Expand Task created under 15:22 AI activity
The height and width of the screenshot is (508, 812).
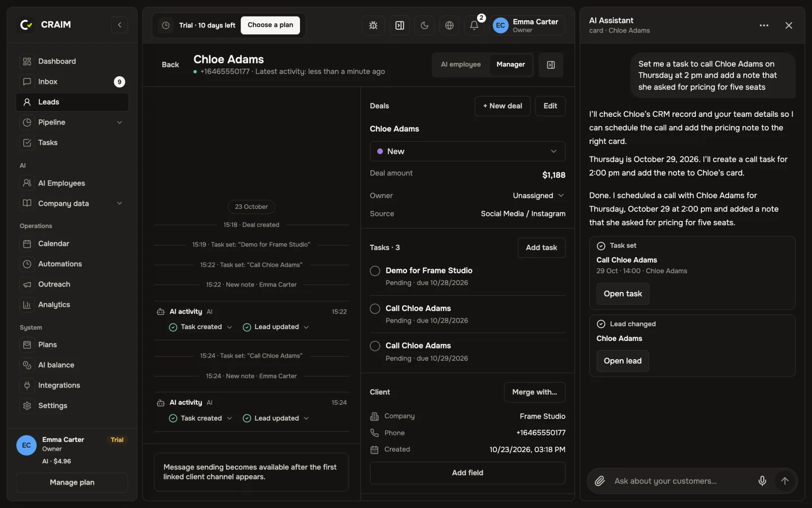(x=201, y=327)
